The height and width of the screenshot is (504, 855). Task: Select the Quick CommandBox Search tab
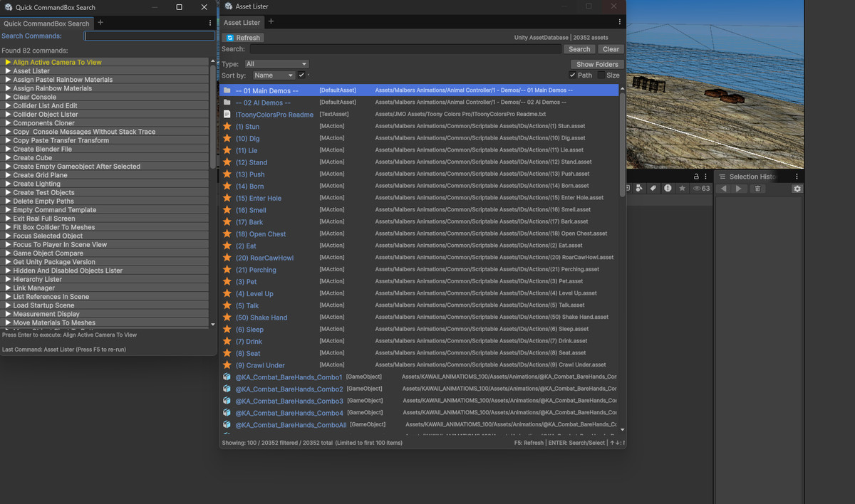coord(46,23)
